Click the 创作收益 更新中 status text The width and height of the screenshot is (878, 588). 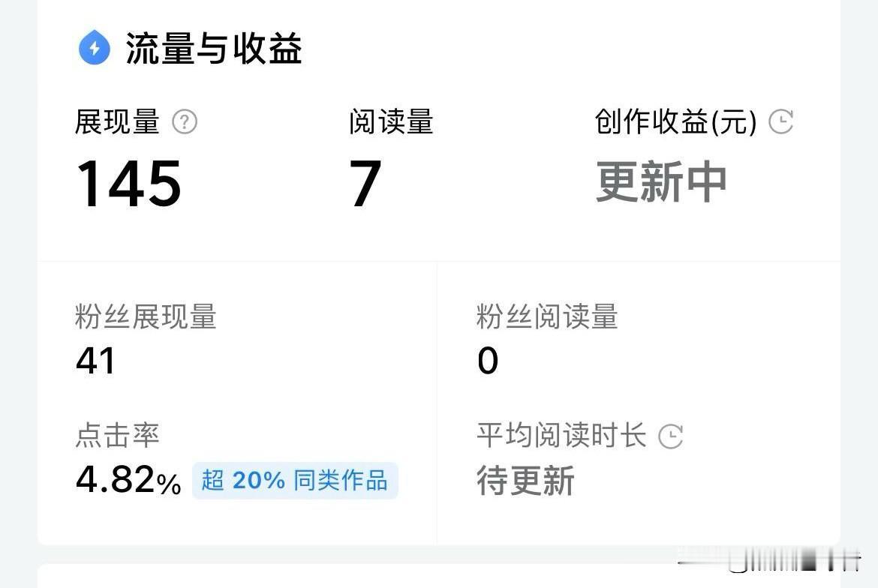661,181
